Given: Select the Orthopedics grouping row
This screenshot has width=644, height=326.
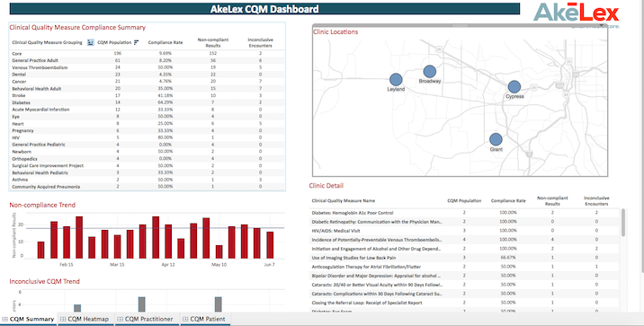Looking at the screenshot, I should [x=147, y=159].
